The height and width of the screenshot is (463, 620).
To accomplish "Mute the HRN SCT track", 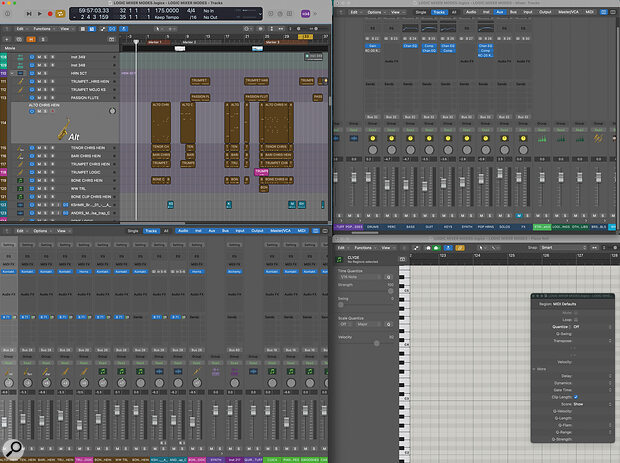I will pyautogui.click(x=39, y=73).
